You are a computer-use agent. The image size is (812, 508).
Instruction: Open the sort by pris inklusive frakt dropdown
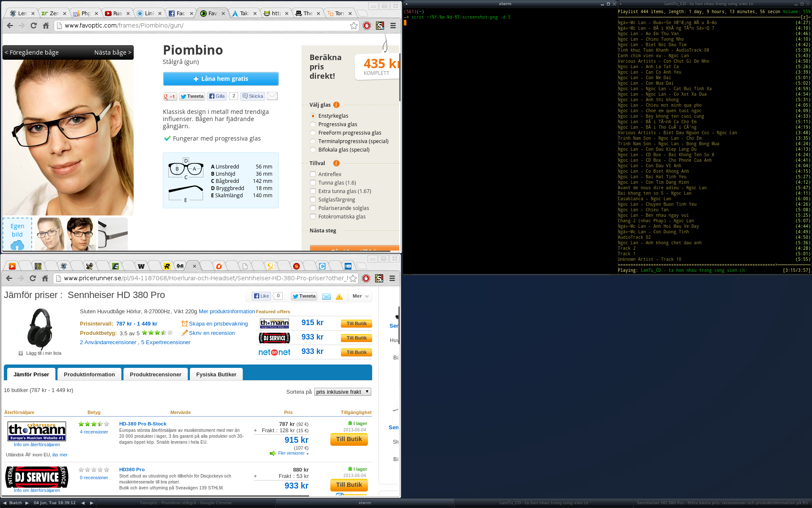coord(343,392)
